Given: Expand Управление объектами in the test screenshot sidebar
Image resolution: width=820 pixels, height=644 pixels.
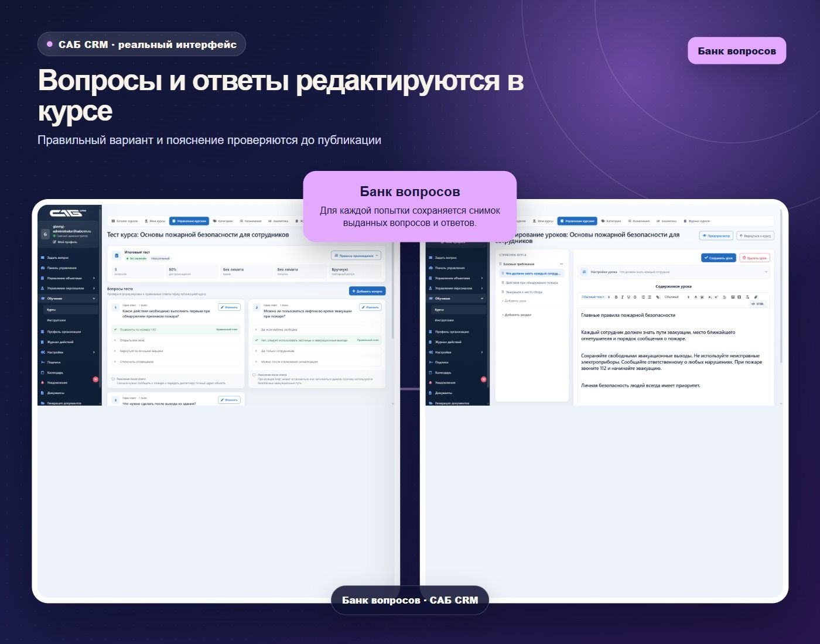Looking at the screenshot, I should tap(68, 278).
